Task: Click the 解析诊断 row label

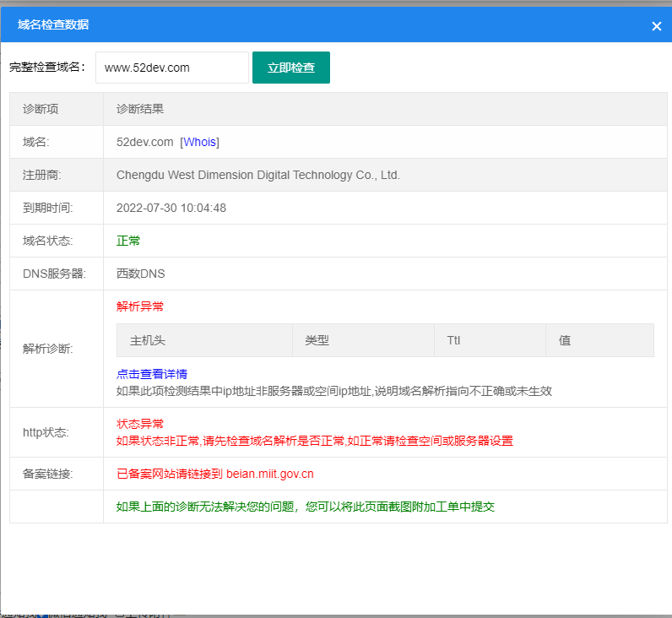Action: (x=48, y=349)
